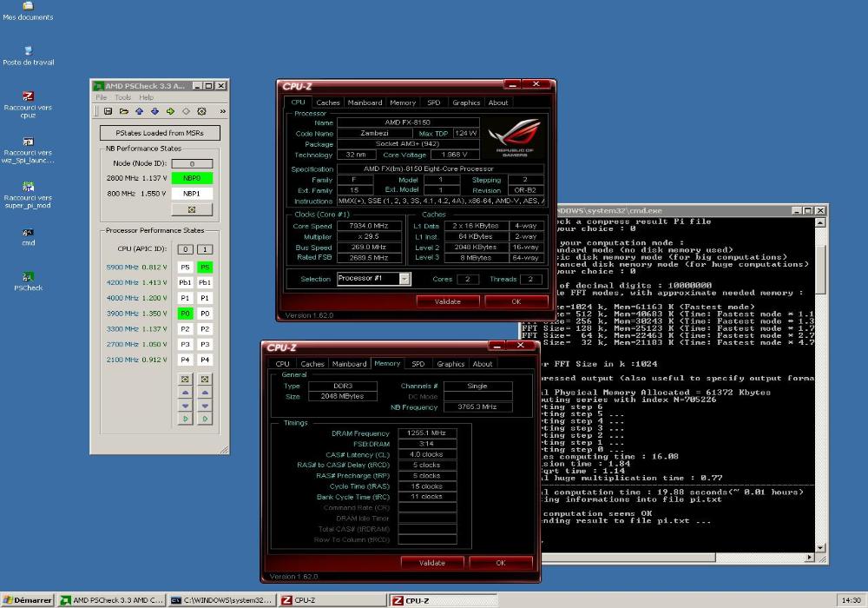Image resolution: width=868 pixels, height=608 pixels.
Task: Click cmd window vertical scrollbar down arrow
Action: [x=820, y=547]
